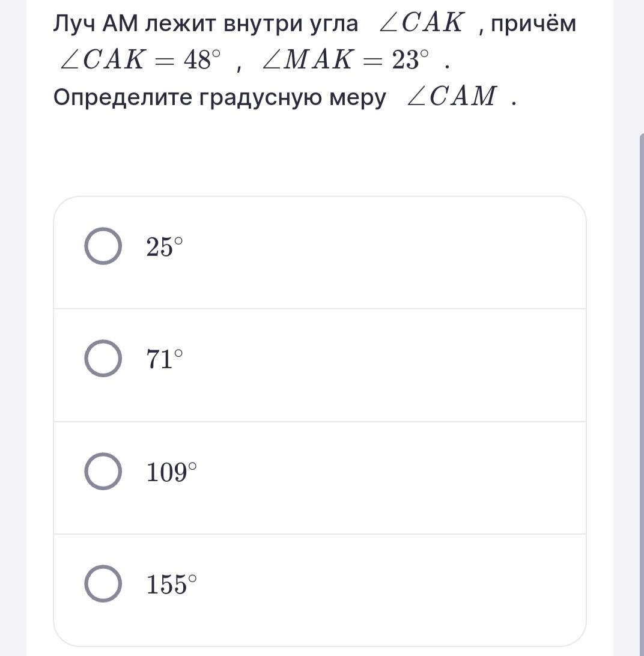The image size is (644, 656).
Task: Pick the 155° radio button
Action: tap(103, 584)
